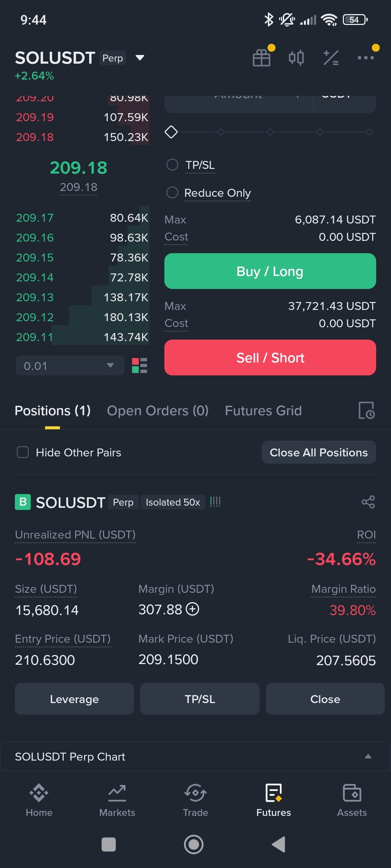Open the three-dot more menu
Image resolution: width=391 pixels, height=868 pixels.
366,58
